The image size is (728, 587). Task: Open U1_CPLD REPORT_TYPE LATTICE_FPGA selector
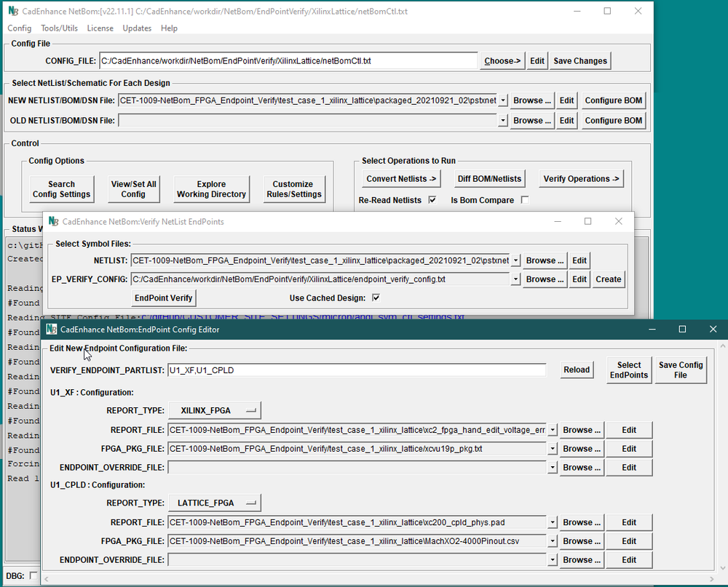(x=215, y=503)
